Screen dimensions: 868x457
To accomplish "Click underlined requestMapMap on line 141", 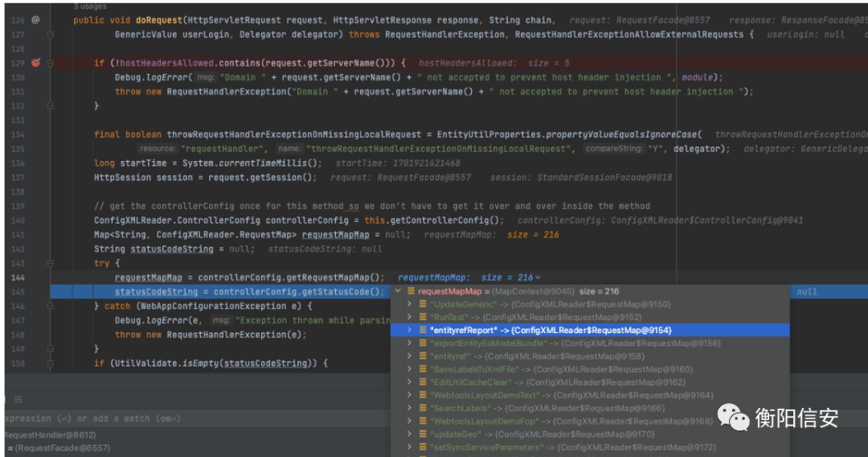I will click(x=335, y=235).
